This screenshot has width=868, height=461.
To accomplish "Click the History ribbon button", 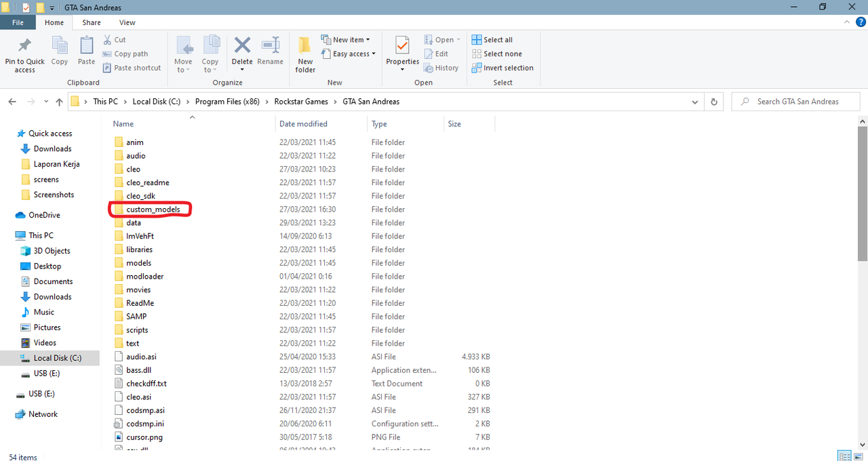I will pyautogui.click(x=441, y=68).
